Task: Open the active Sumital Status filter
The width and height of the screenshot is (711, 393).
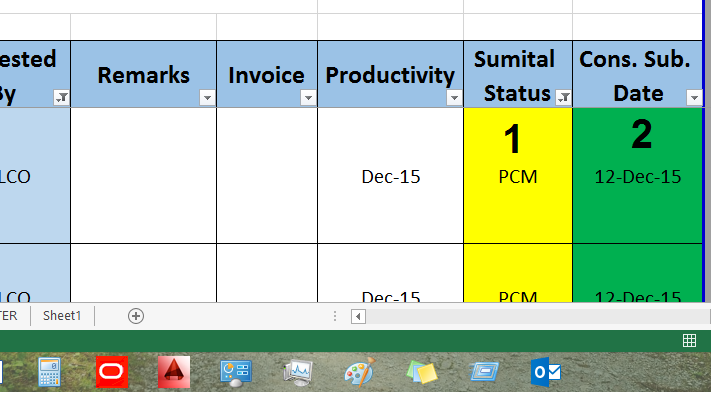Action: tap(563, 97)
